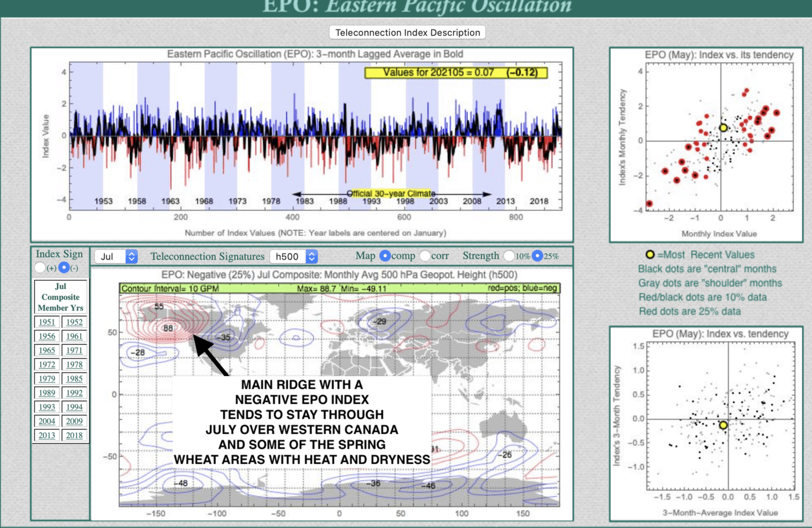Open the 1993 year link

[47, 407]
